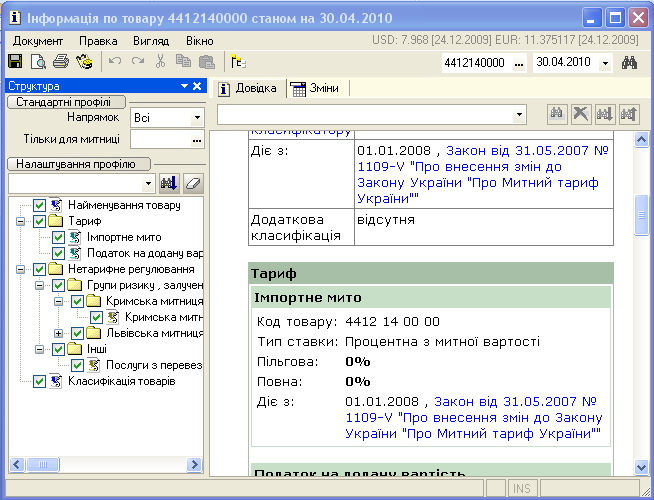Click the Структура panel menu arrow
654x500 pixels.
tap(184, 86)
